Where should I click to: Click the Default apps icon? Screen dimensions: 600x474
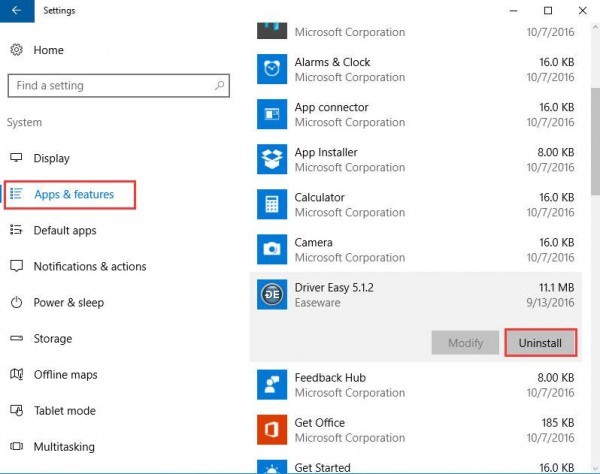(16, 230)
